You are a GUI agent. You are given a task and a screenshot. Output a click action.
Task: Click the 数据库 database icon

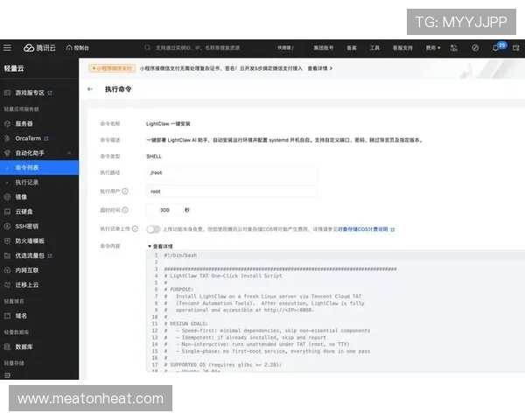point(7,347)
